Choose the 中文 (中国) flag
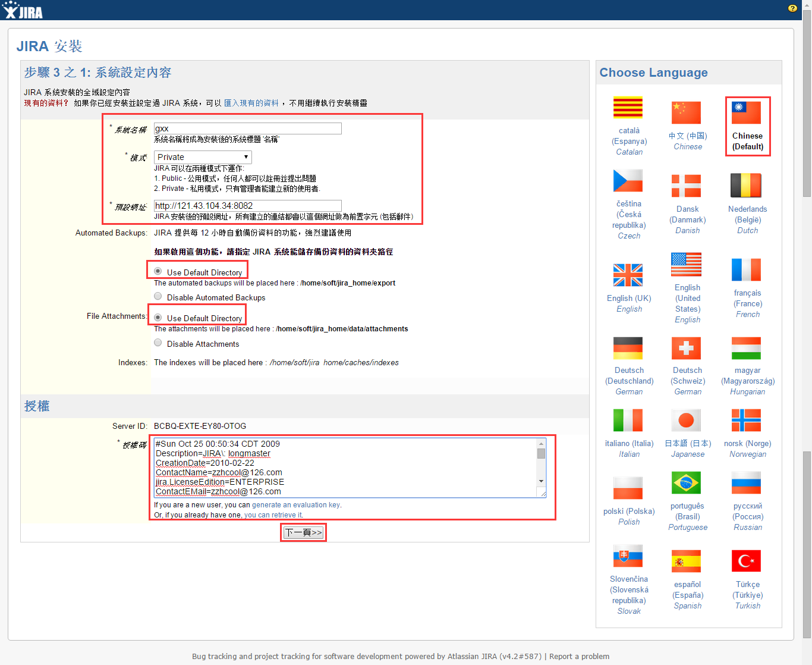Image resolution: width=812 pixels, height=665 pixels. tap(687, 113)
